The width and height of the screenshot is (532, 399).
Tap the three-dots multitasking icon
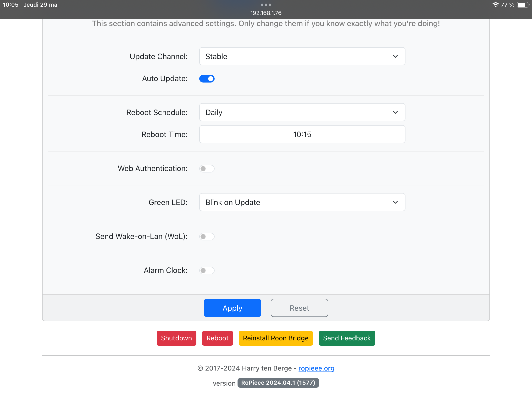(x=266, y=5)
